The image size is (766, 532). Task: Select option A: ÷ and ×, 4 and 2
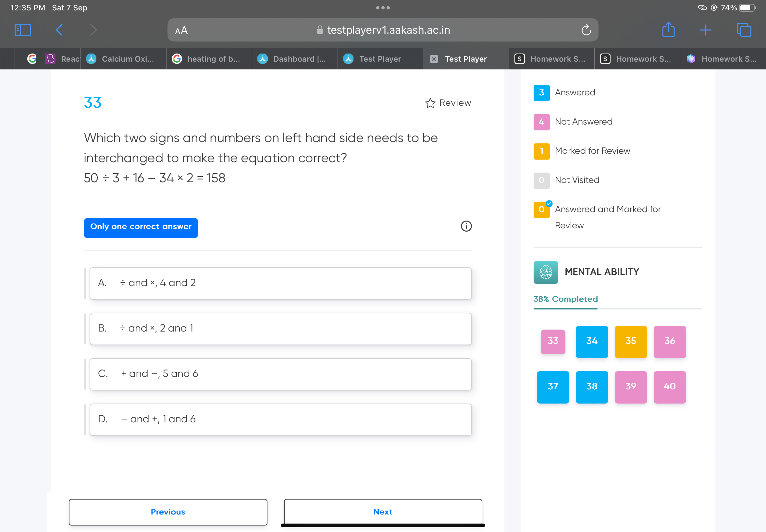click(280, 283)
